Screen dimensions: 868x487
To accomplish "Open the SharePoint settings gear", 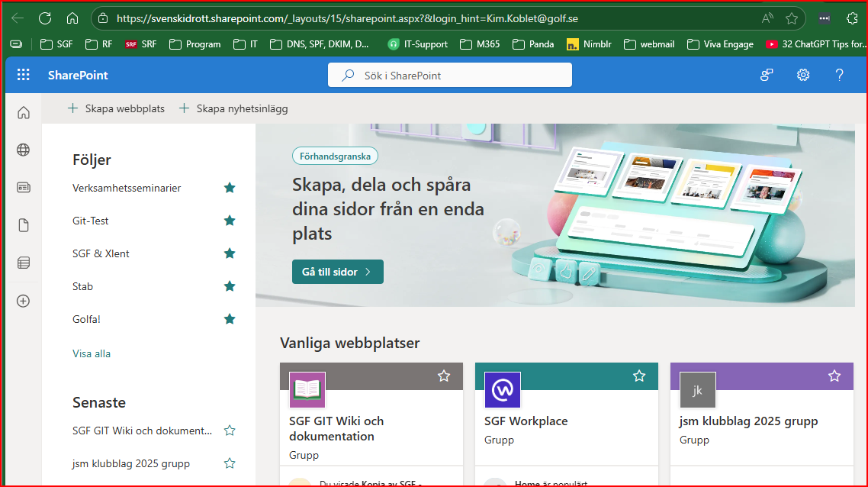I will click(x=802, y=75).
